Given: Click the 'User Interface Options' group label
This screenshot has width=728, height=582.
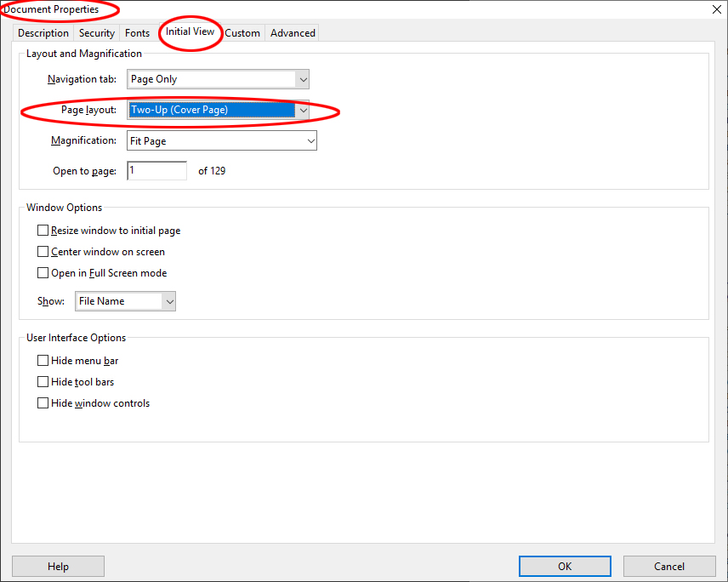Looking at the screenshot, I should (x=77, y=338).
